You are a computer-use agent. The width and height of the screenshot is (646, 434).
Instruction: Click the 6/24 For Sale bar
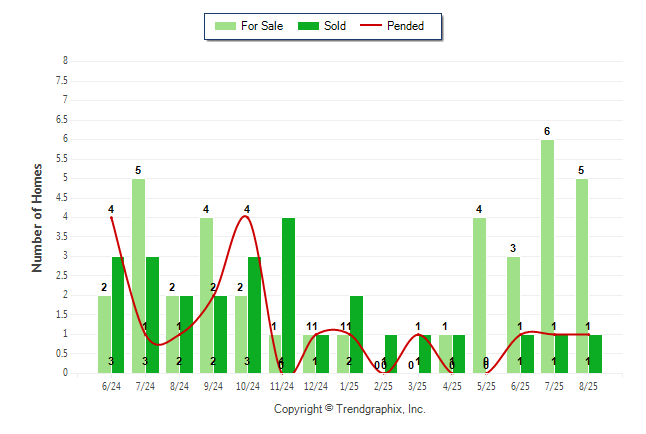(x=105, y=334)
